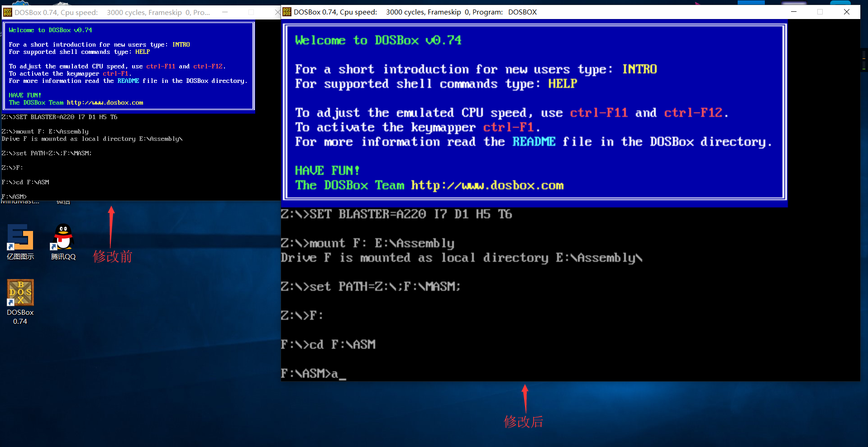This screenshot has height=447, width=868.
Task: Click 'HELP' word in left DOSBox window
Action: point(143,52)
